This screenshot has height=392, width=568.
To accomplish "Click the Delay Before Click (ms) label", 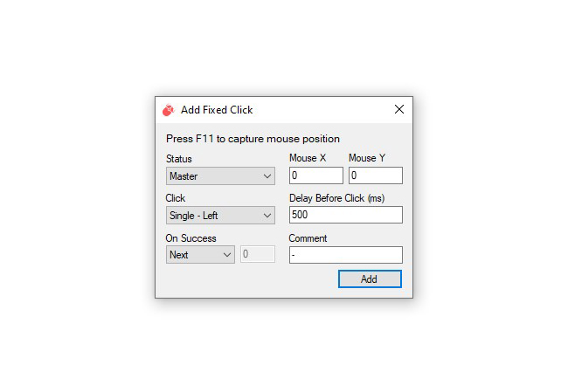I will 337,198.
